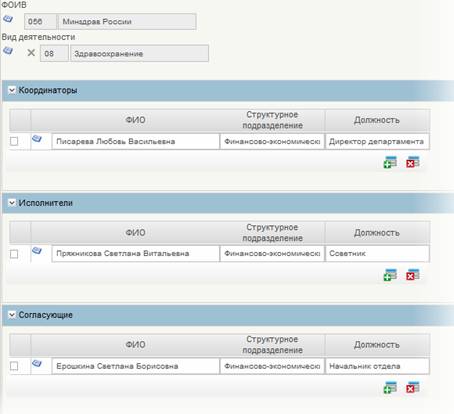The image size is (454, 414).
Task: Open lookup book icon next to ФОИВ field
Action: [x=8, y=19]
